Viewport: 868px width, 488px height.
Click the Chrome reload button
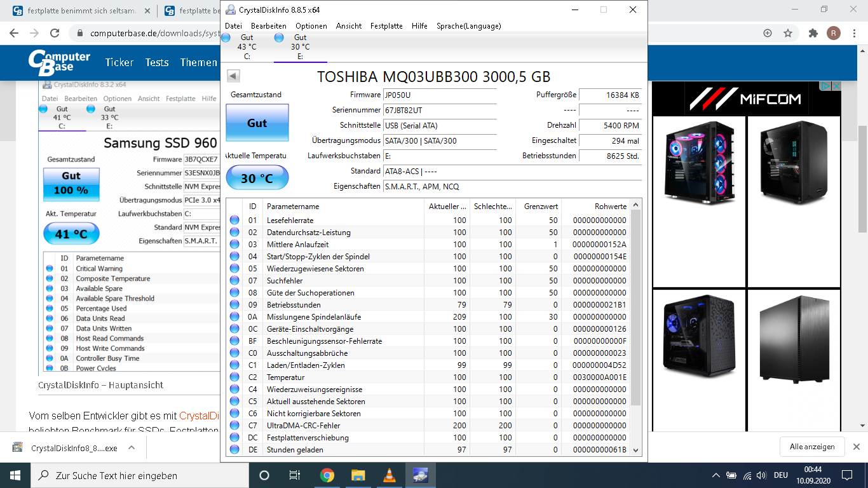coord(55,33)
